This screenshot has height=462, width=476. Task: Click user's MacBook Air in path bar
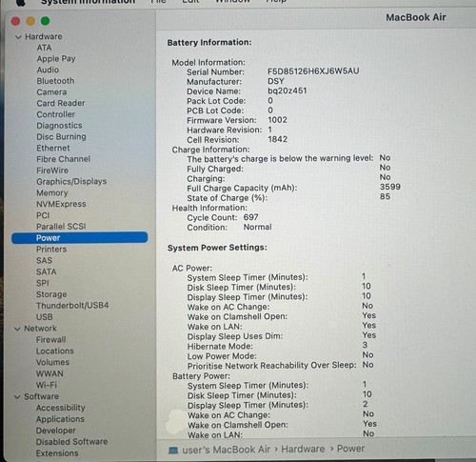click(x=226, y=450)
